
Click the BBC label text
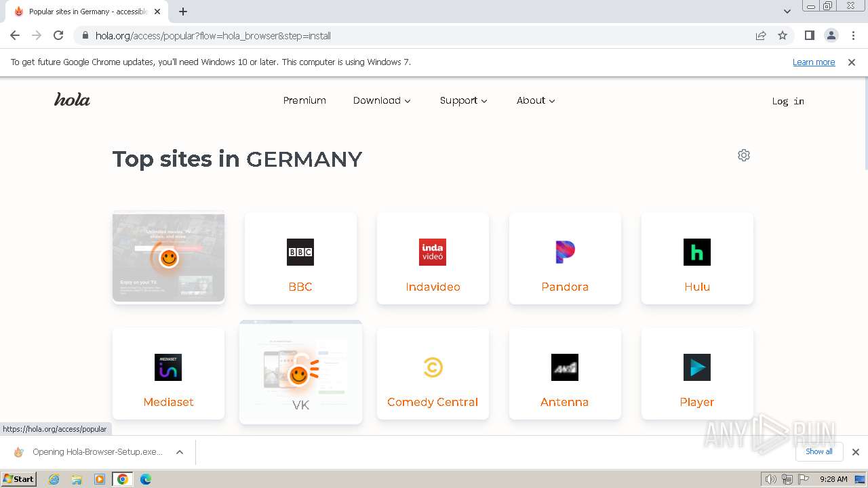300,287
